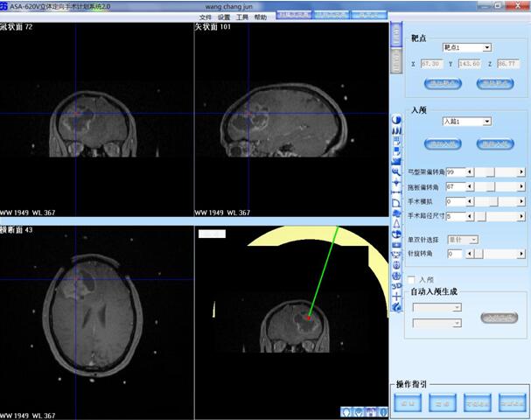Open the 靶点1 dropdown

tap(467, 47)
